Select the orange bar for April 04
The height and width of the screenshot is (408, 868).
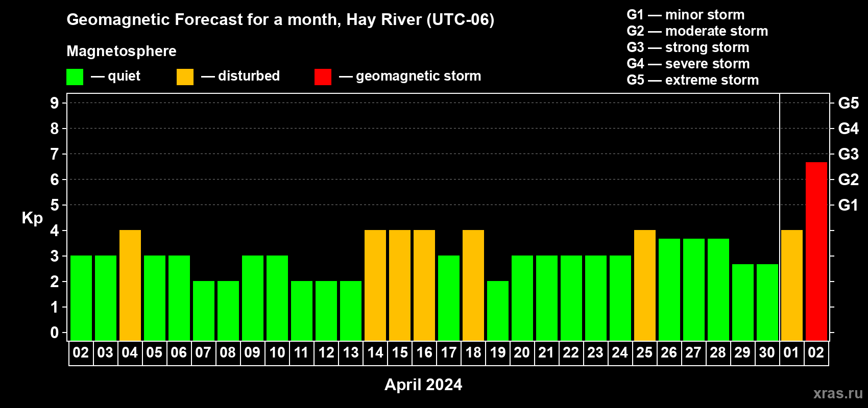pos(130,286)
